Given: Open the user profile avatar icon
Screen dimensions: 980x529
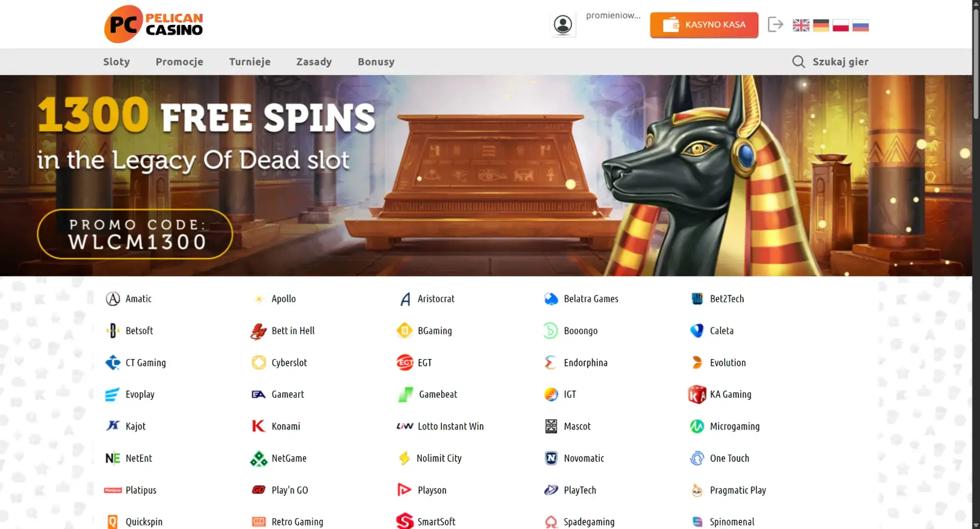Looking at the screenshot, I should (563, 24).
